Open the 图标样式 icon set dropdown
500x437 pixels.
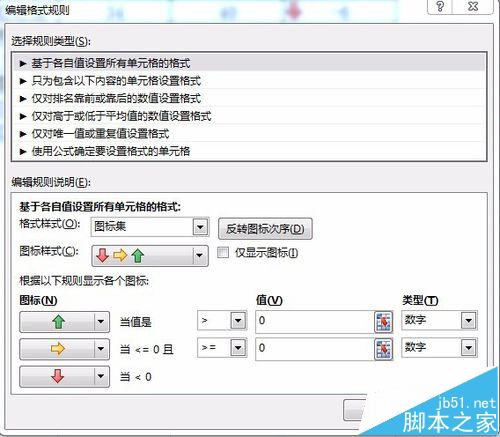point(150,256)
